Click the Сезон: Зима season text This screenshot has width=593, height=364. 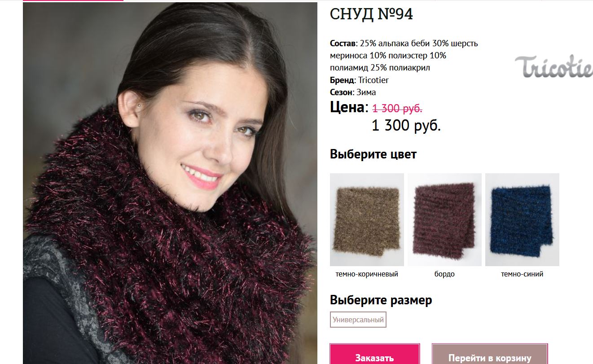pos(353,92)
